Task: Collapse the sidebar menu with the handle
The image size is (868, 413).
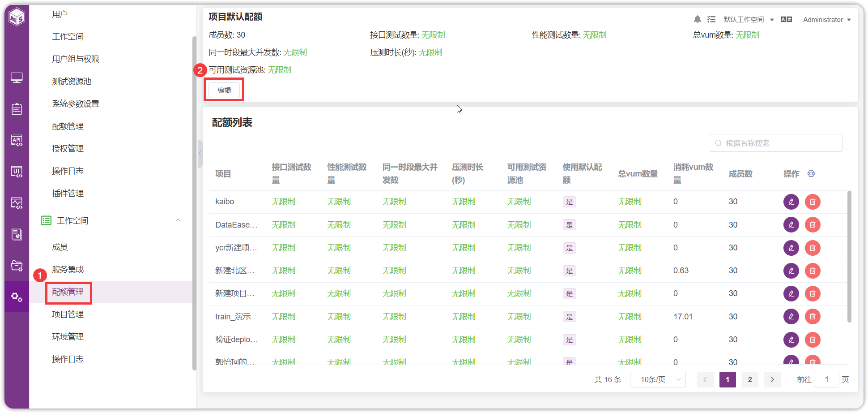Action: coord(200,154)
